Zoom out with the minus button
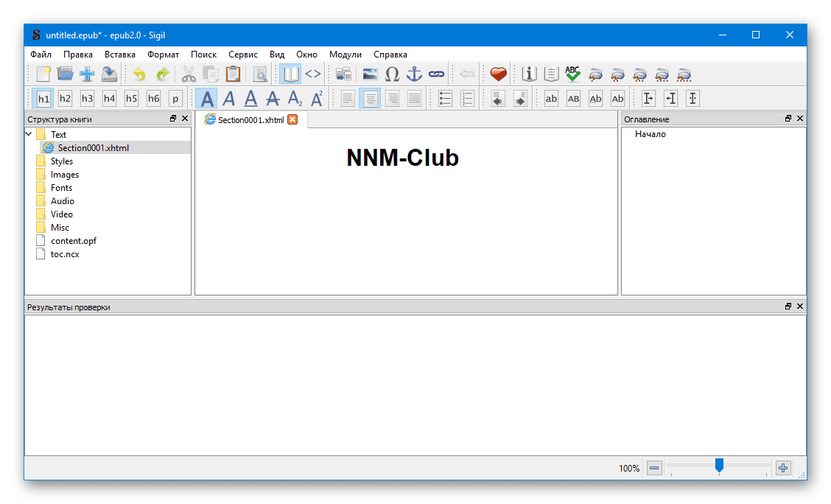831x504 pixels. [654, 468]
